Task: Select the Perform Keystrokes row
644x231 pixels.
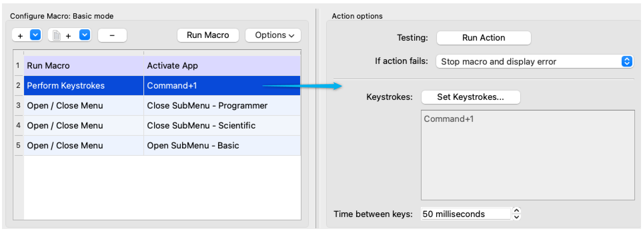Action: point(162,86)
